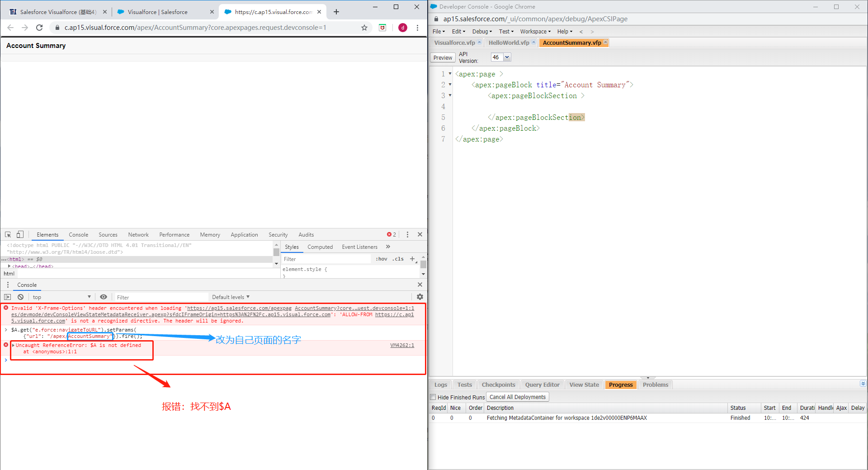Open the Test menu
868x470 pixels.
click(x=506, y=32)
